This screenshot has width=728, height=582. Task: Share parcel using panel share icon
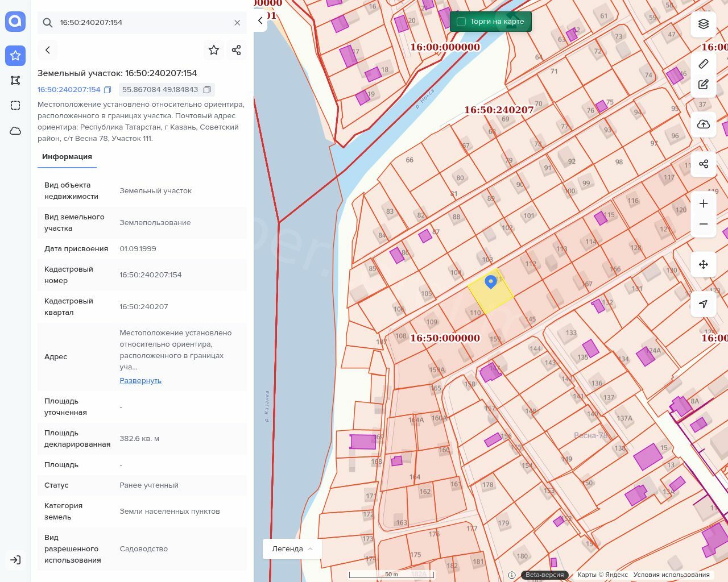(x=237, y=50)
